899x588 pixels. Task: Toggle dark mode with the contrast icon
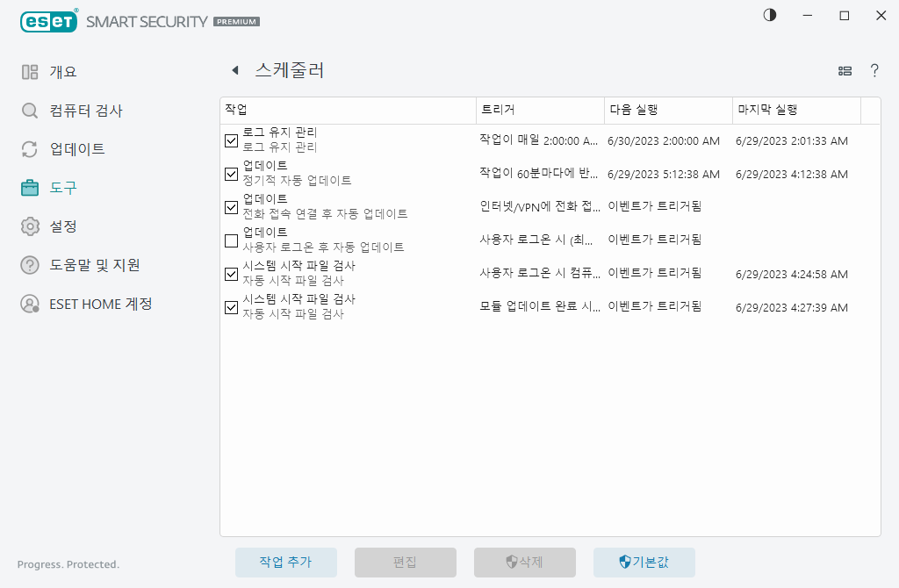click(x=769, y=15)
